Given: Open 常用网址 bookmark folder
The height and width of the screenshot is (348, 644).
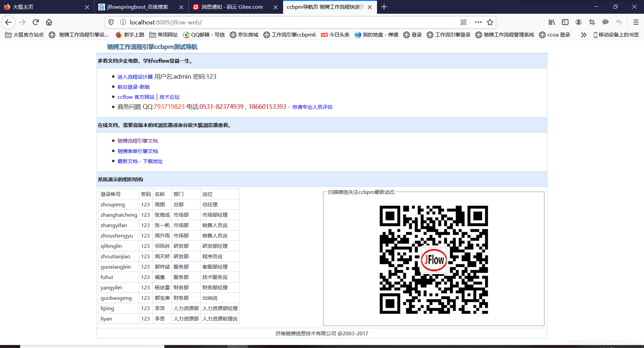Looking at the screenshot, I should [x=164, y=35].
